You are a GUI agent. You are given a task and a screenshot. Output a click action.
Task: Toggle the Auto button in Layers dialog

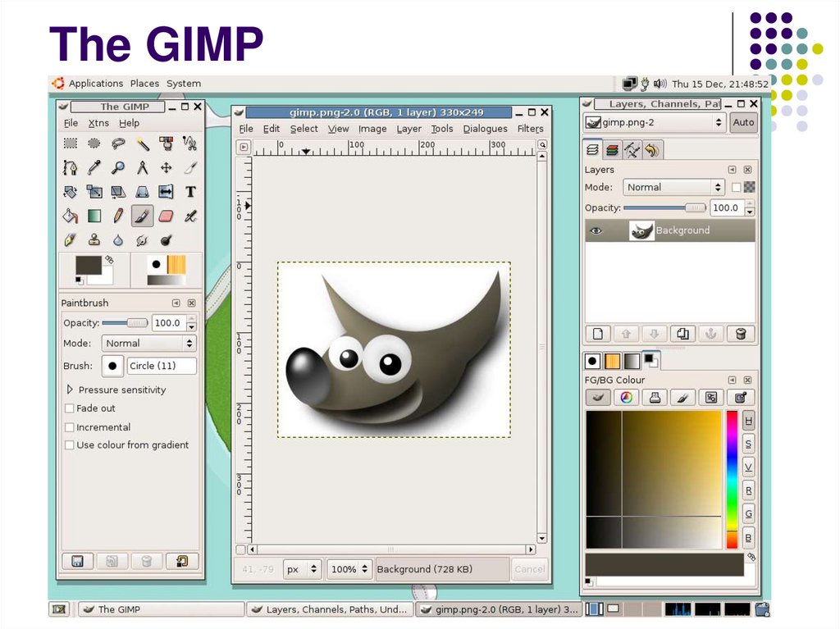click(x=743, y=122)
